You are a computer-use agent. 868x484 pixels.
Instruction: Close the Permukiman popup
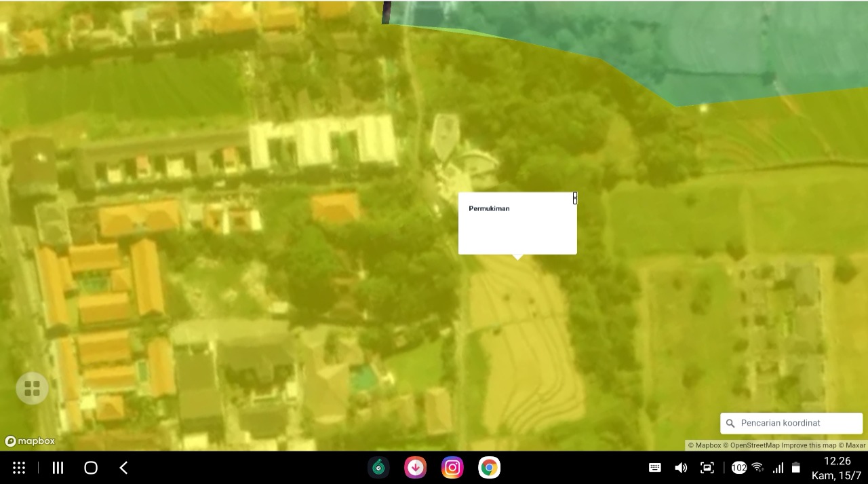coord(574,198)
